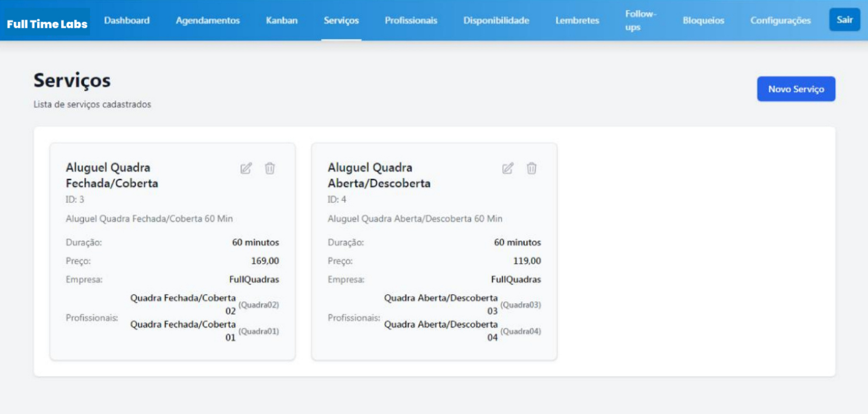This screenshot has width=868, height=414.
Task: Select the Aluguel Quadra Aberta/Descoberta card title
Action: [379, 175]
